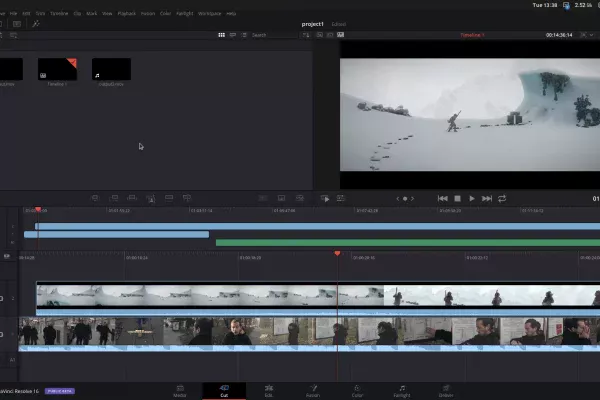Image resolution: width=600 pixels, height=400 pixels.
Task: Select the snowy scene clip on video track
Action: (x=200, y=296)
